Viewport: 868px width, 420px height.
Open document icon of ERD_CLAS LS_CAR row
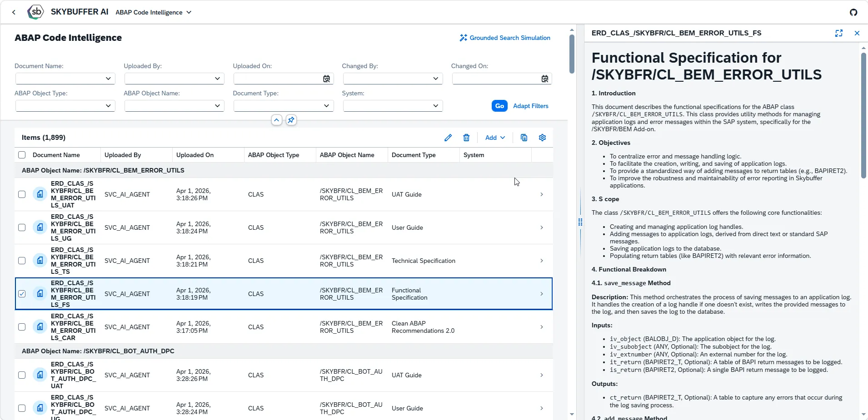pos(40,327)
